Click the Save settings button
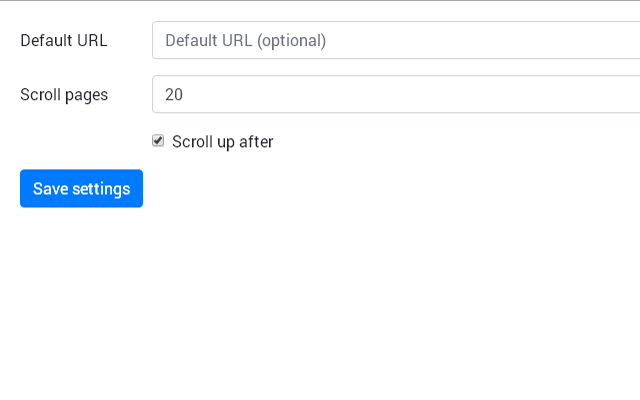Viewport: 640px width, 400px height. click(81, 189)
